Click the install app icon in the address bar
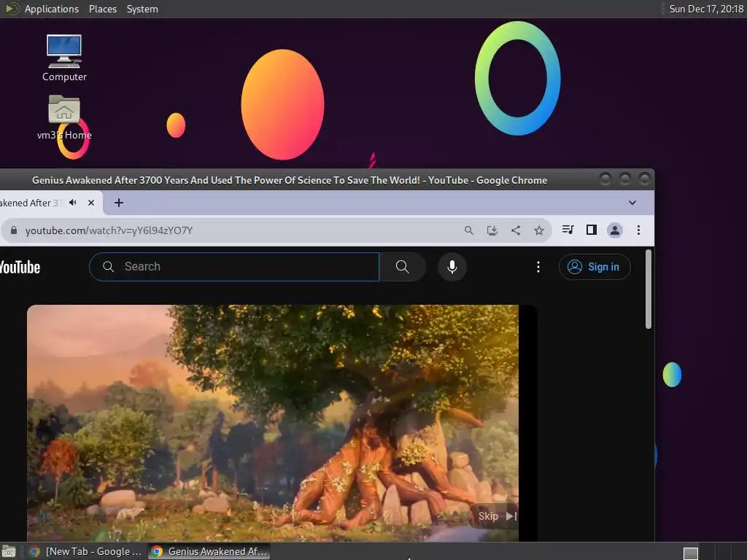 [x=492, y=230]
